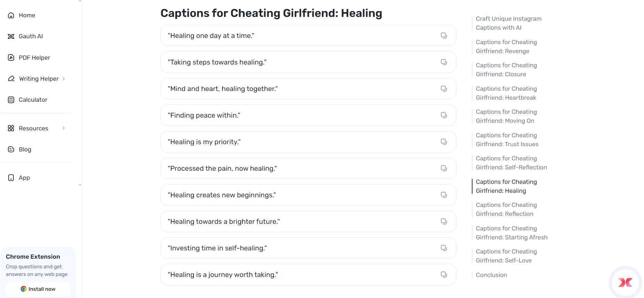Select the Blog icon in the sidebar
644x298 pixels.
click(x=11, y=149)
